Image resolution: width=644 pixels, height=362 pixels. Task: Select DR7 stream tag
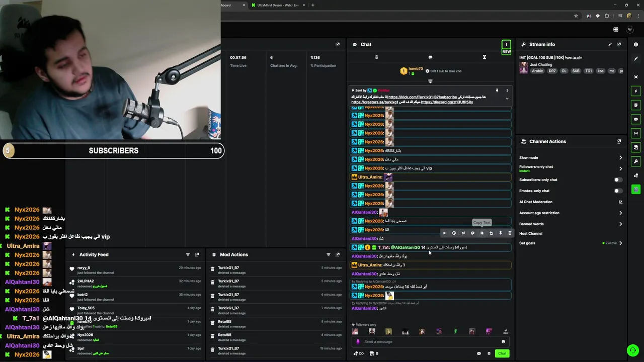coord(552,71)
